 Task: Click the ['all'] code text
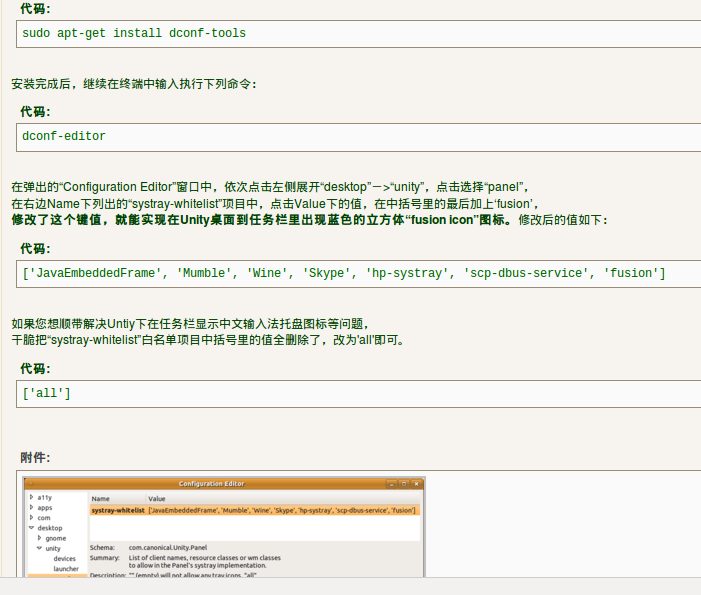click(46, 393)
